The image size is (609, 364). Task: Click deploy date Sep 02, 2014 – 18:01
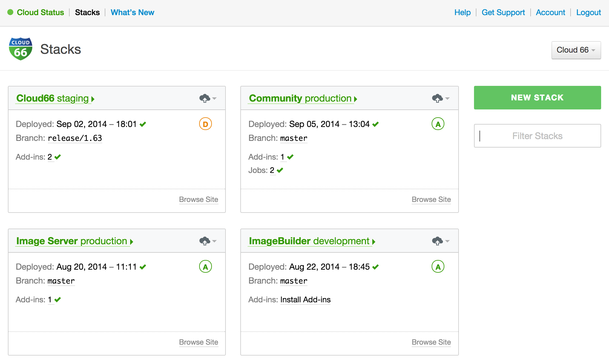pyautogui.click(x=97, y=124)
